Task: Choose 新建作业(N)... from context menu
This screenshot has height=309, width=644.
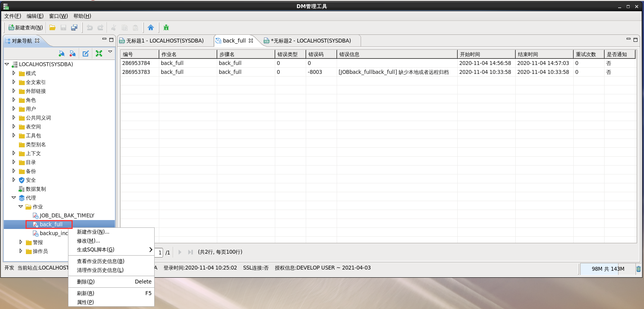Action: [111, 232]
